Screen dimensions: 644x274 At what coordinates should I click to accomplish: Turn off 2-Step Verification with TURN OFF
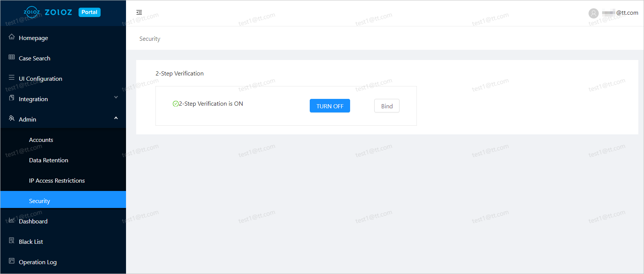pos(330,106)
